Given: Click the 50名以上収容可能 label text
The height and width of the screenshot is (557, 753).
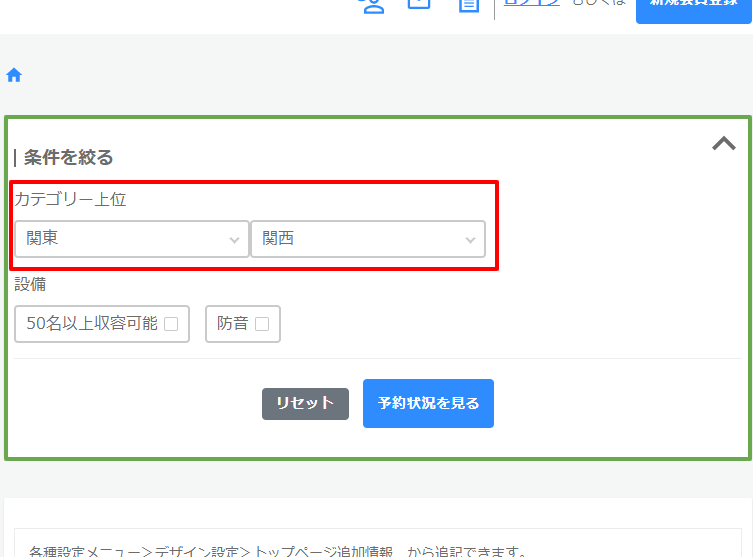Looking at the screenshot, I should [x=92, y=324].
